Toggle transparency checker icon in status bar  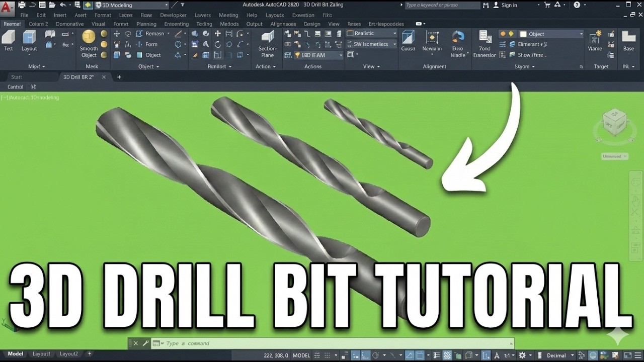[x=447, y=355]
